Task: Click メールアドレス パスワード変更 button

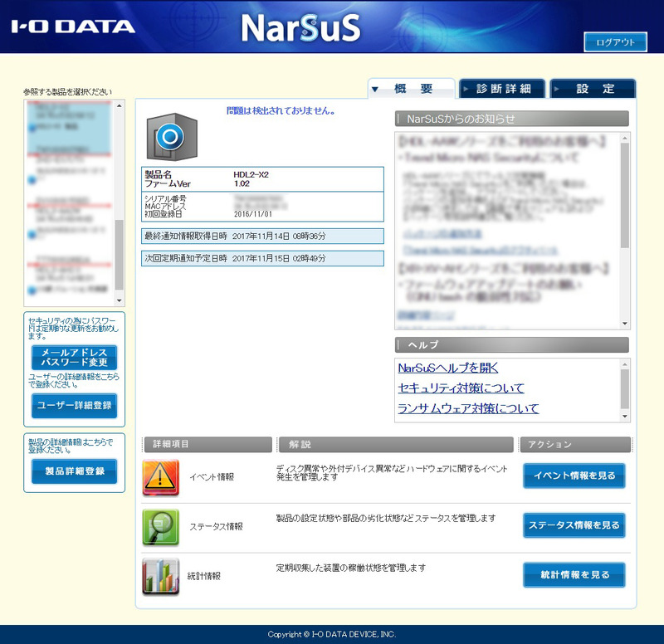Action: pos(74,358)
